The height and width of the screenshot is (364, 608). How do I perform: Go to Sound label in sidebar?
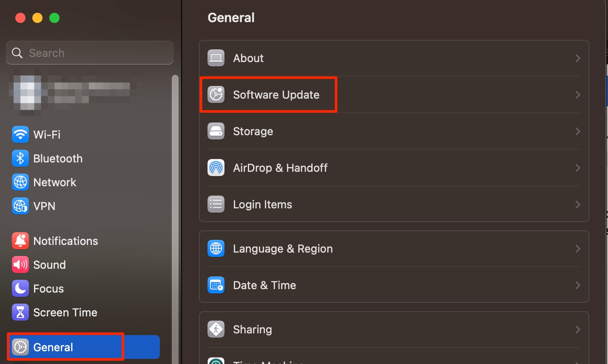[x=49, y=265]
